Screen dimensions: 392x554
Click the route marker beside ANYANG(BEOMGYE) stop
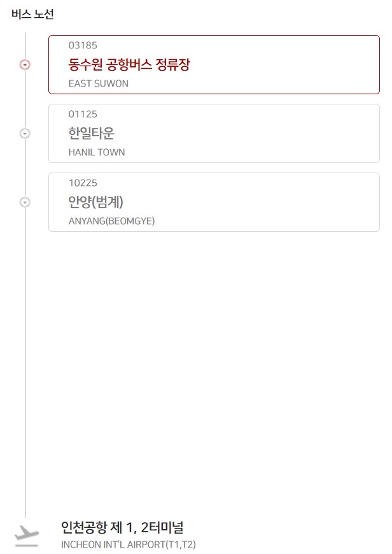tap(25, 202)
